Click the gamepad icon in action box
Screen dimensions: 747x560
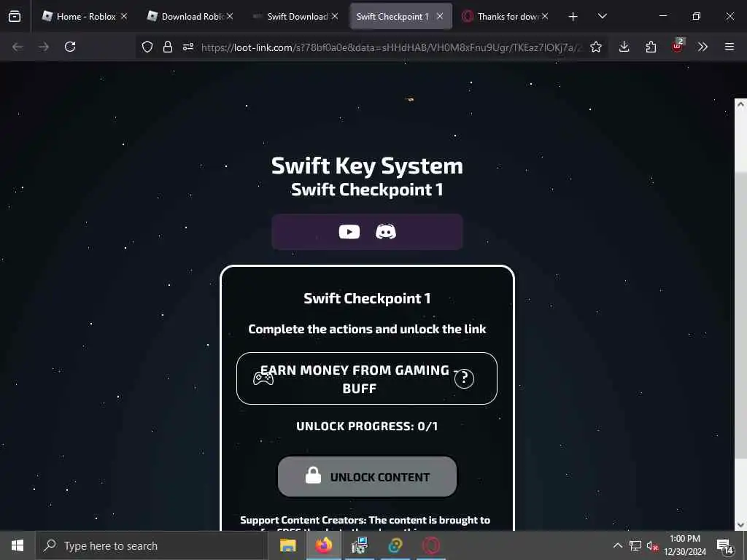263,379
